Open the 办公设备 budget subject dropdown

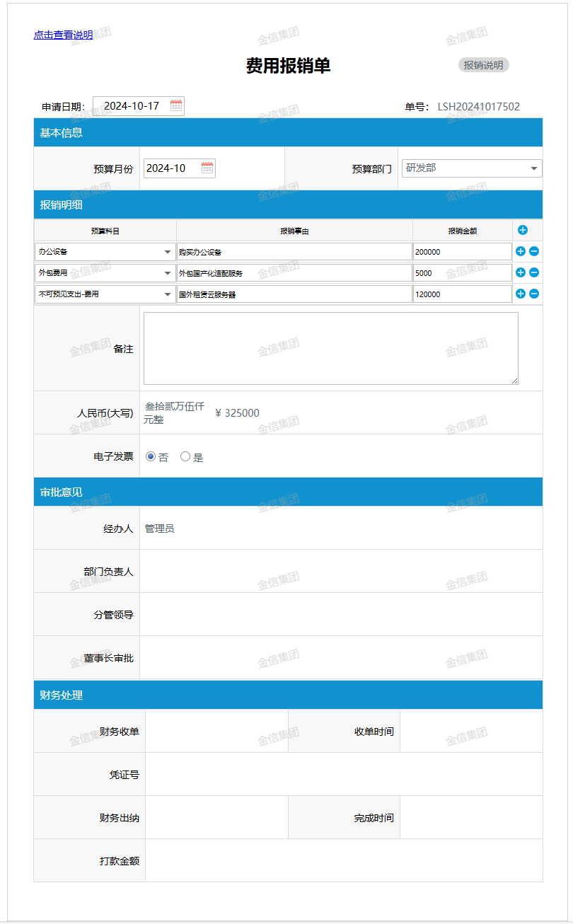tap(105, 252)
